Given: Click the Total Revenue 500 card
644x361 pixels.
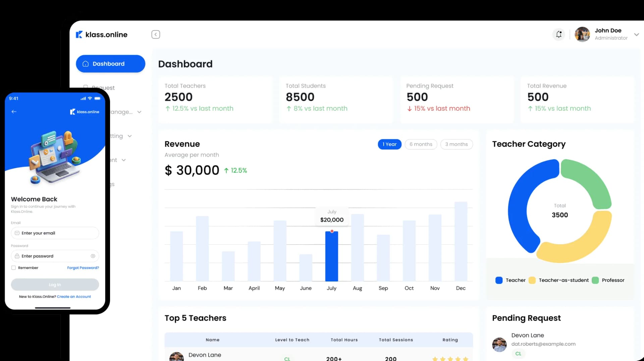Looking at the screenshot, I should (577, 99).
